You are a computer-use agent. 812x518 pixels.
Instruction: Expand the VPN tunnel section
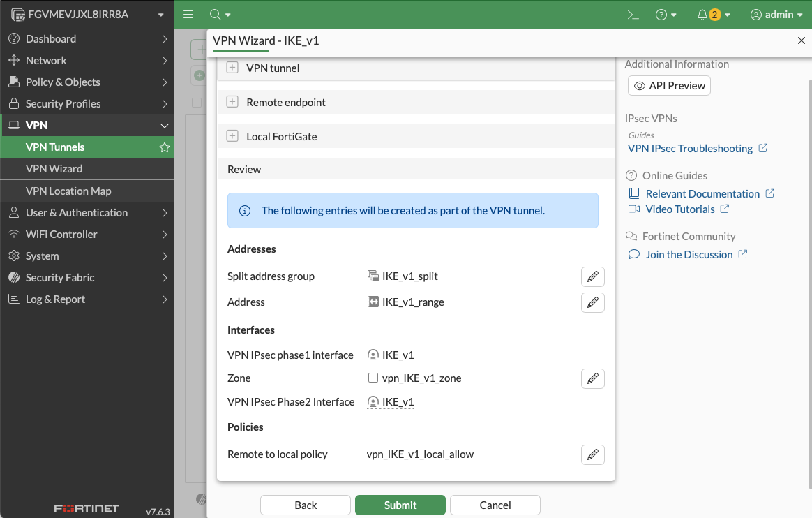click(232, 68)
